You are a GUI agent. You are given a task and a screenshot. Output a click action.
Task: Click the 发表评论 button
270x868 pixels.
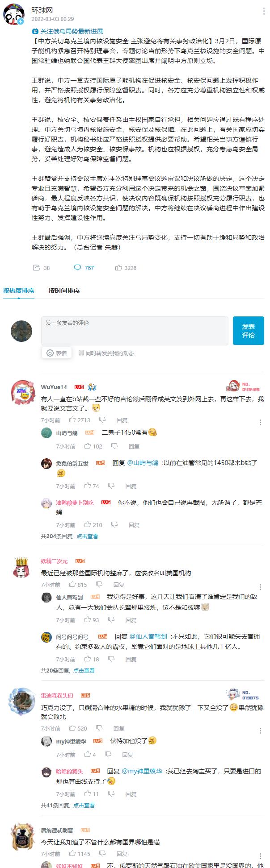[x=249, y=331]
